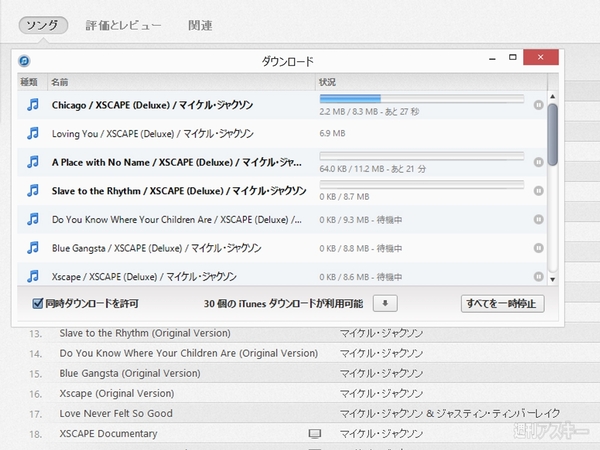Click artist マイケル・ジャクソン on track 18 row
Image resolution: width=600 pixels, height=450 pixels.
382,434
